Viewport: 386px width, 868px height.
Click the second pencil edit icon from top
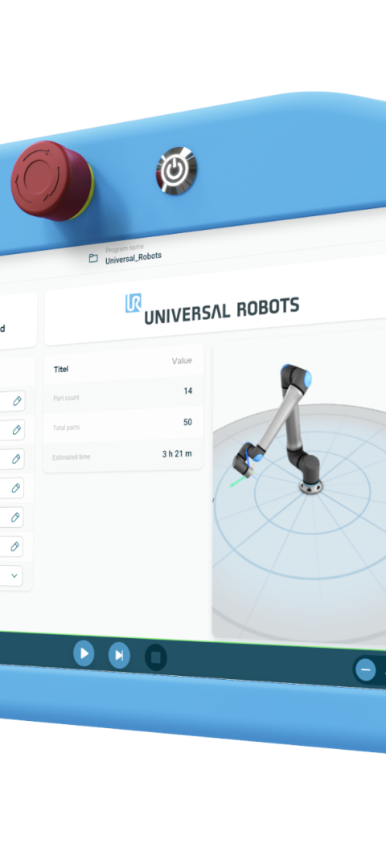pos(17,429)
